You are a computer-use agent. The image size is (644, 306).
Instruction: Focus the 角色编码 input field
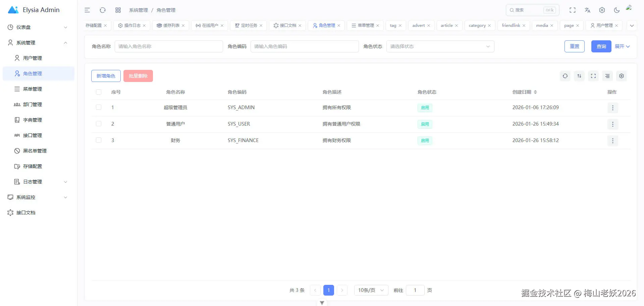pyautogui.click(x=305, y=46)
